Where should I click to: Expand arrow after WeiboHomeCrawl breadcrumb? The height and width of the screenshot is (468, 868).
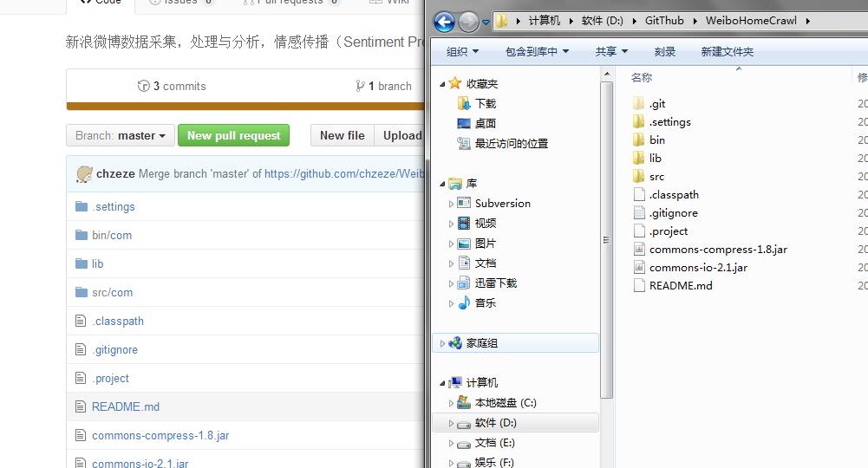coord(807,21)
